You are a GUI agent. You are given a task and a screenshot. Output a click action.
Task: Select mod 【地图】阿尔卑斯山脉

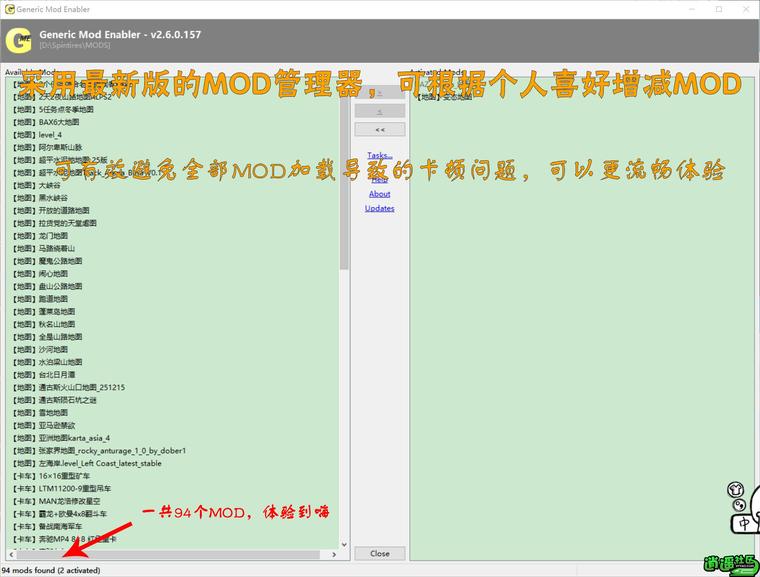coord(48,147)
